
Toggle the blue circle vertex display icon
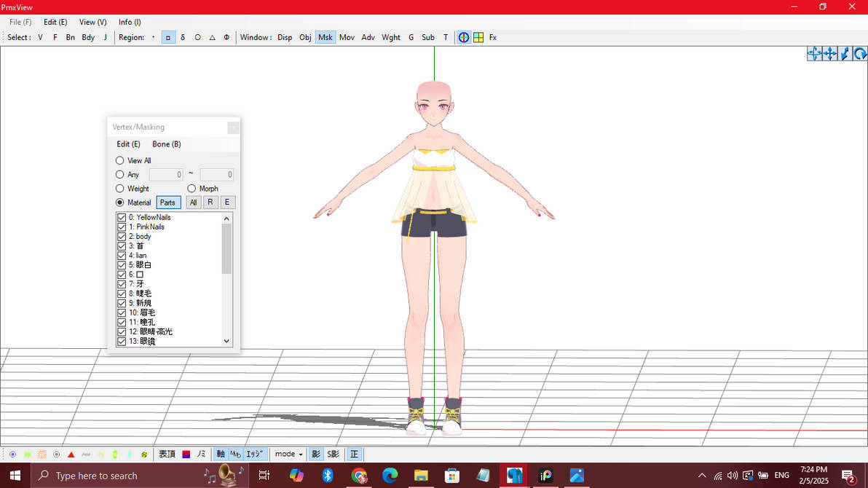pos(12,454)
